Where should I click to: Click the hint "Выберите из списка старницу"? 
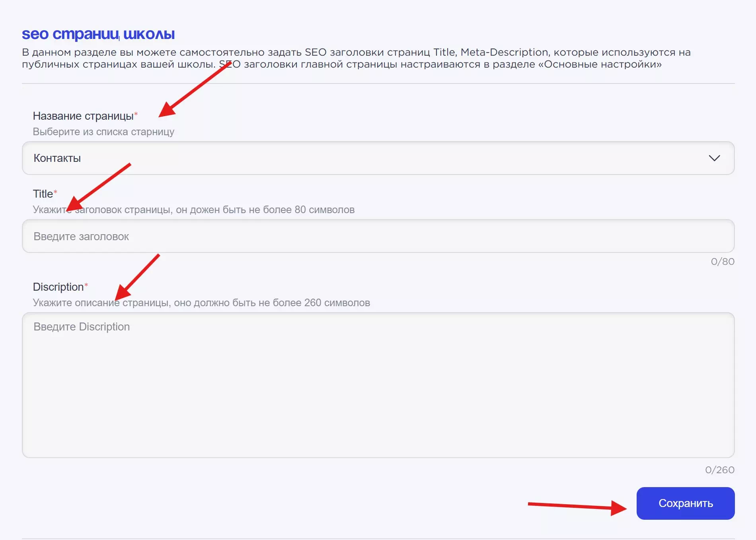coord(103,132)
